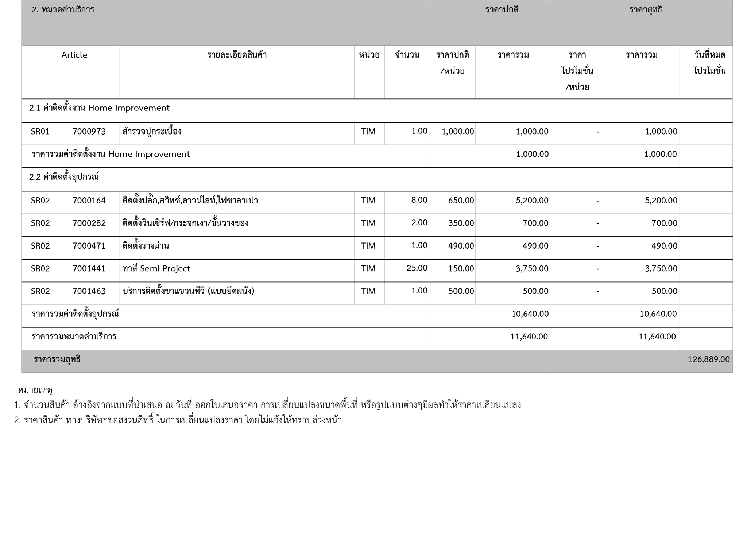Screen dimensions: 747x560
Task: Click article number 7000471
Action: click(89, 246)
